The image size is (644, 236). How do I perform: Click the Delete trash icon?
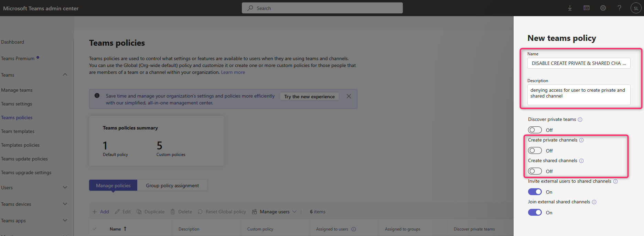(x=173, y=212)
